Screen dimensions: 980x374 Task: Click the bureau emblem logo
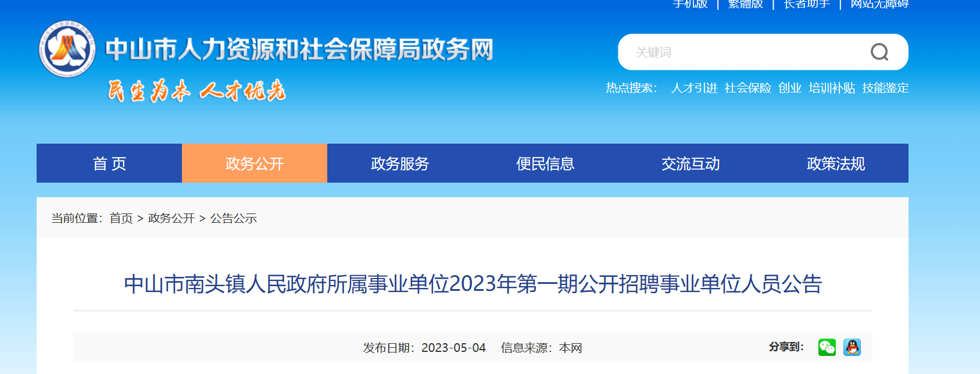point(67,49)
